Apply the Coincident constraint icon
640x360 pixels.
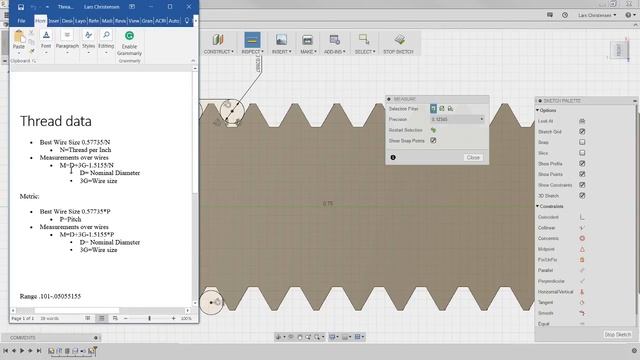(582, 217)
